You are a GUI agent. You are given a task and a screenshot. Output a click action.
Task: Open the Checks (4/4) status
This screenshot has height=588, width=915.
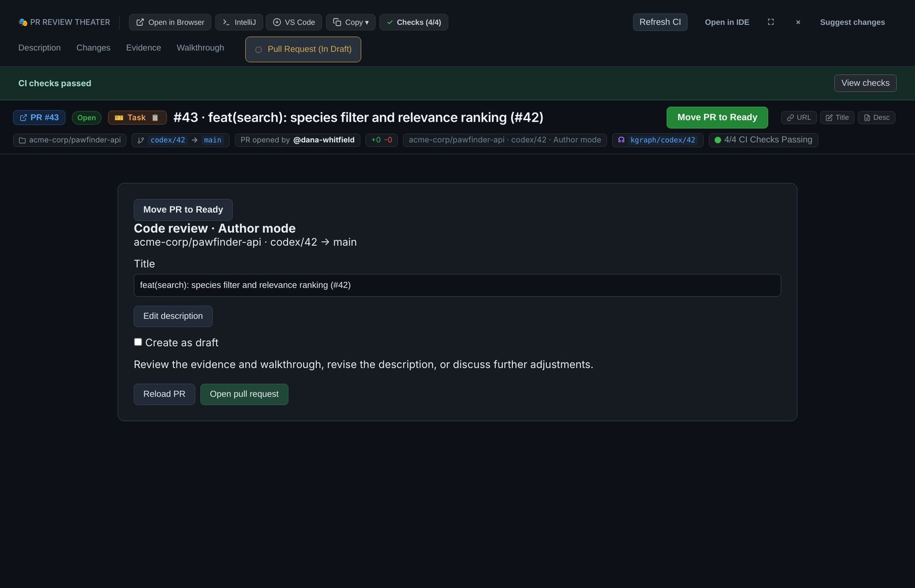pos(413,22)
